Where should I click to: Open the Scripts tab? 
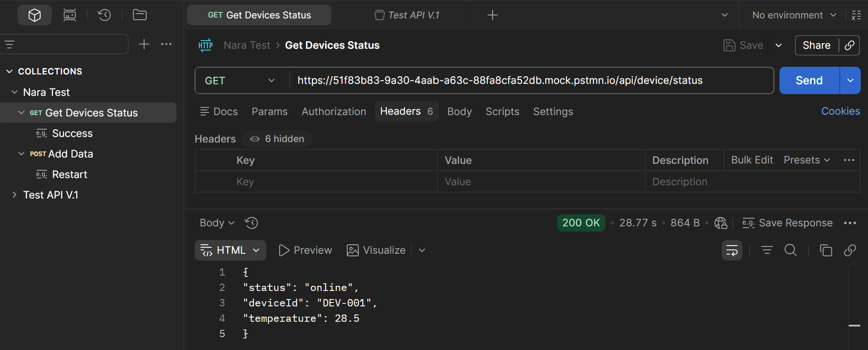click(x=502, y=112)
